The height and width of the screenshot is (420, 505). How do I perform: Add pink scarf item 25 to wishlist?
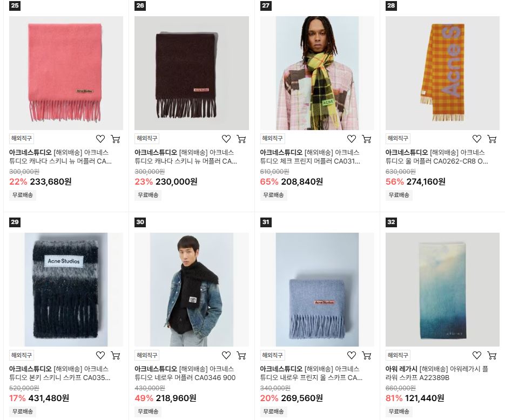coord(100,139)
